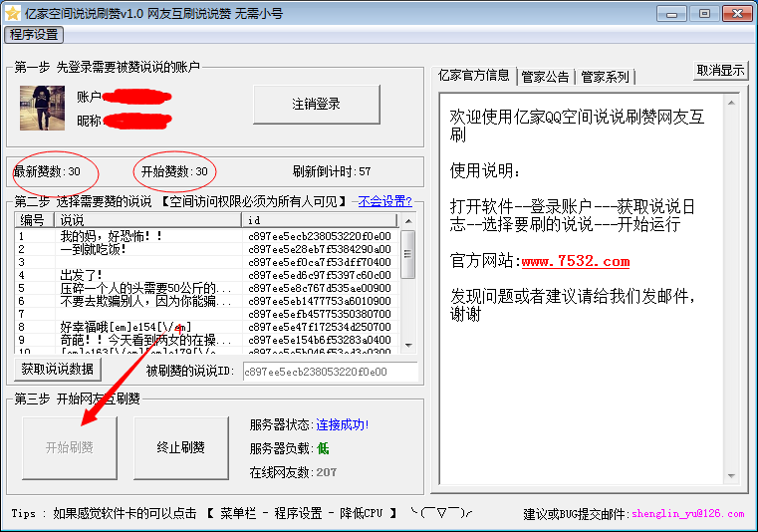The image size is (758, 532).
Task: Maximize the 亿家空间说说刷赞 window
Action: click(704, 14)
